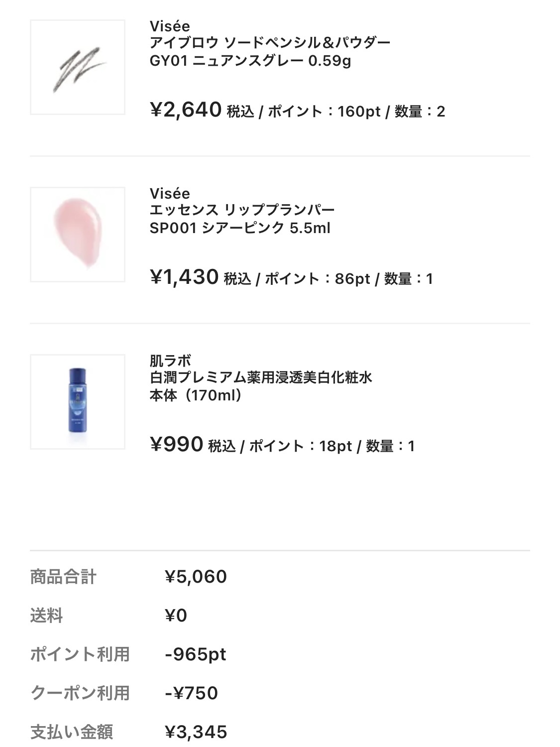Viewport: 560px width, 747px height.
Task: Tap the GY01 ニュアンスグレー shade text
Action: pyautogui.click(x=250, y=61)
